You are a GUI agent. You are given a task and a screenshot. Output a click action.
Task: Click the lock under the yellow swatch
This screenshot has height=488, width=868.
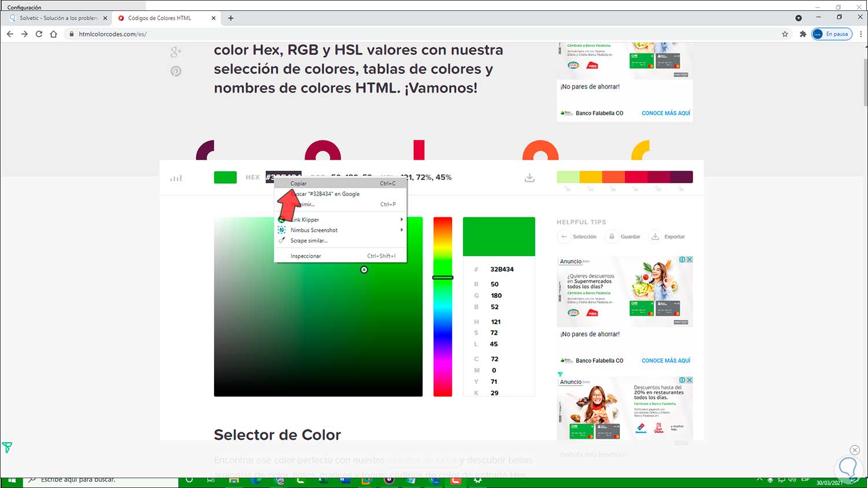[590, 189]
